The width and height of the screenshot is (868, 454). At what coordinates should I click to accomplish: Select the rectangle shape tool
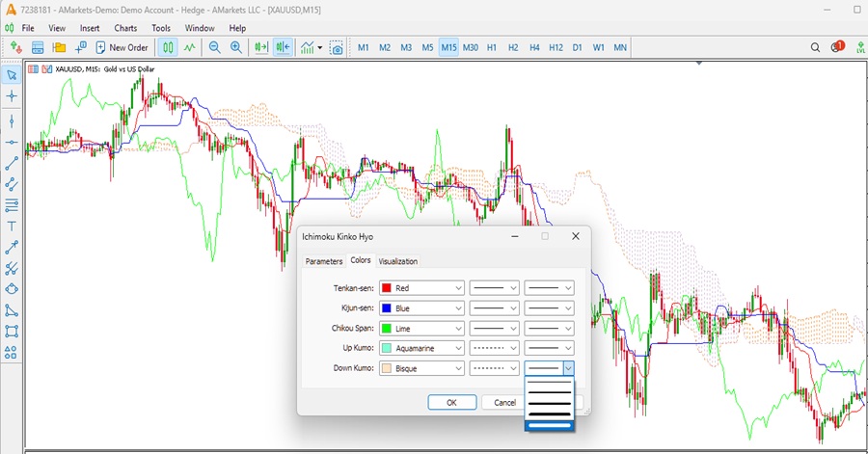click(x=12, y=332)
